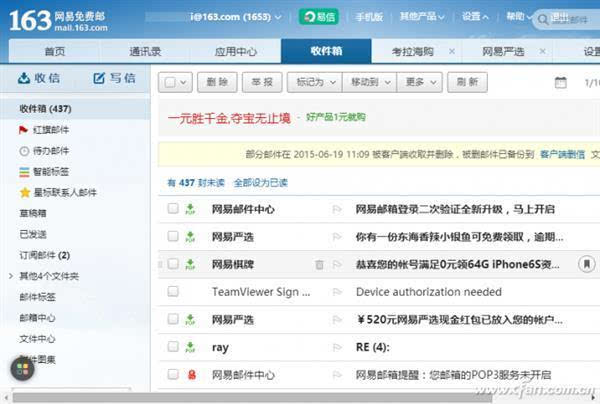
Task: Close the 考拉海购 tab
Action: (x=452, y=51)
